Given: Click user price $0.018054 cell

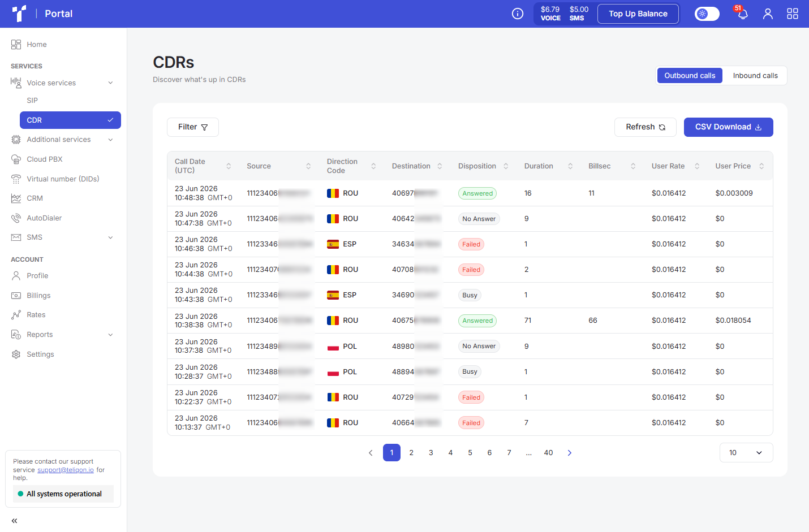Looking at the screenshot, I should 733,321.
